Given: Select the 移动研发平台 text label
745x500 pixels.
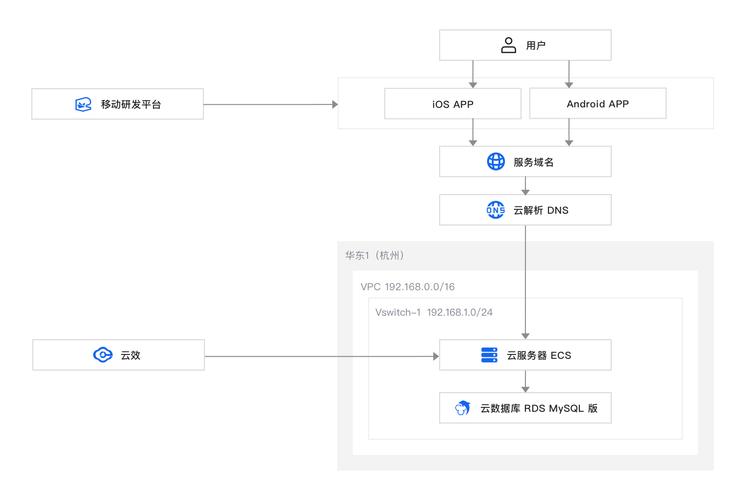Looking at the screenshot, I should tap(131, 104).
